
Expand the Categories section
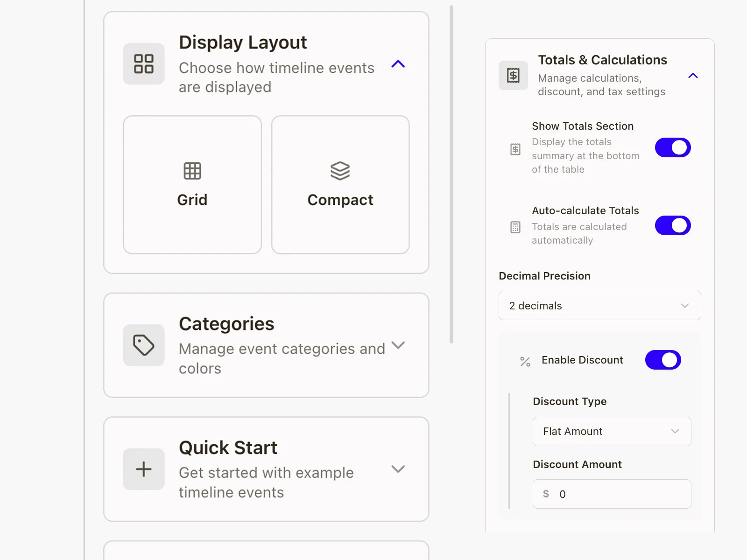398,345
